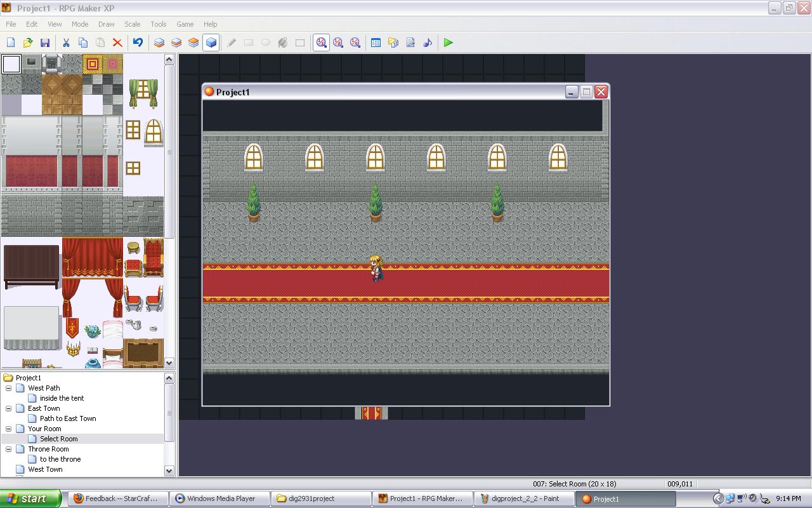
Task: Open the Edit menu
Action: (x=32, y=24)
